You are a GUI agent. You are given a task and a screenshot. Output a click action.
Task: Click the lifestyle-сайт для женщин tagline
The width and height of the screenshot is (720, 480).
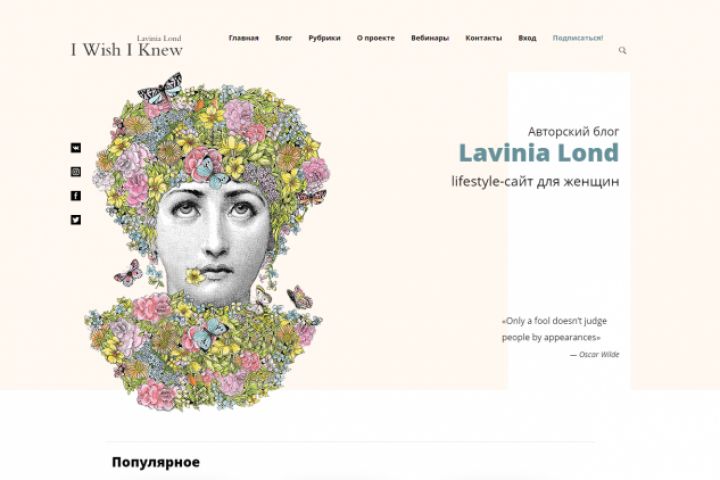(535, 181)
